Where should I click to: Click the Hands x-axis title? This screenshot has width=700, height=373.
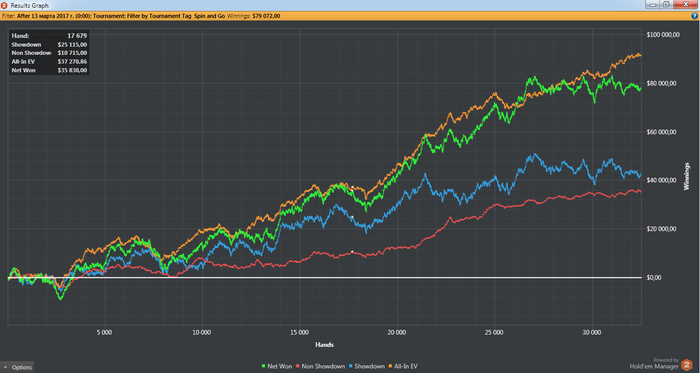(x=325, y=345)
